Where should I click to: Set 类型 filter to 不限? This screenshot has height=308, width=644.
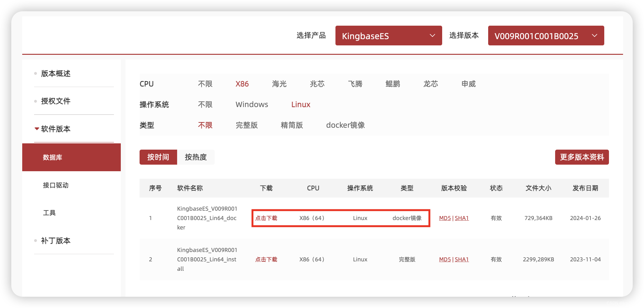coord(205,125)
